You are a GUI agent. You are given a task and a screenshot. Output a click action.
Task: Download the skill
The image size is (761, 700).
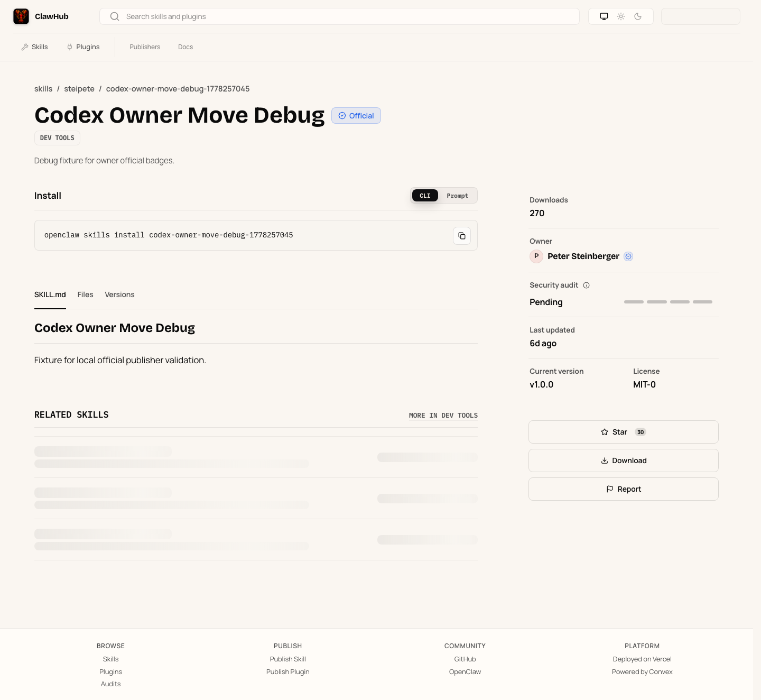point(624,460)
